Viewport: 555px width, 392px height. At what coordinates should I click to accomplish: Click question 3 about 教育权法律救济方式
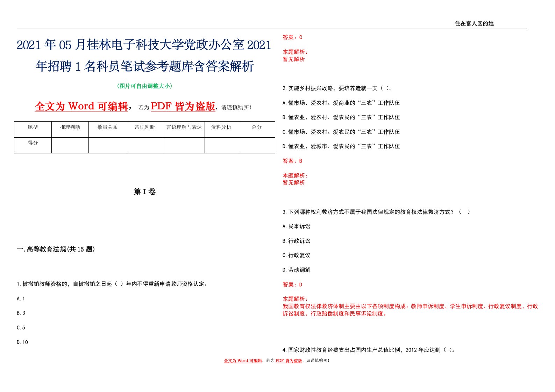coord(376,212)
